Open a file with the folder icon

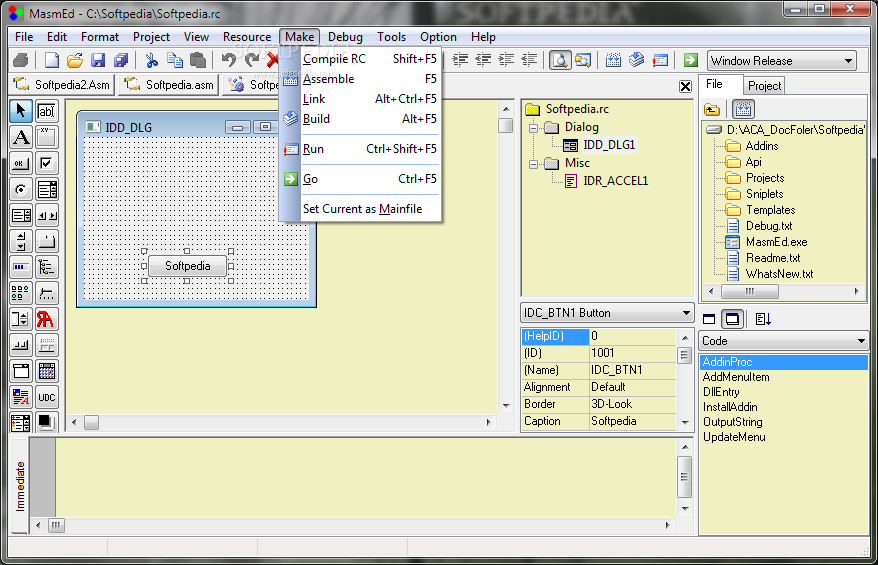[75, 60]
